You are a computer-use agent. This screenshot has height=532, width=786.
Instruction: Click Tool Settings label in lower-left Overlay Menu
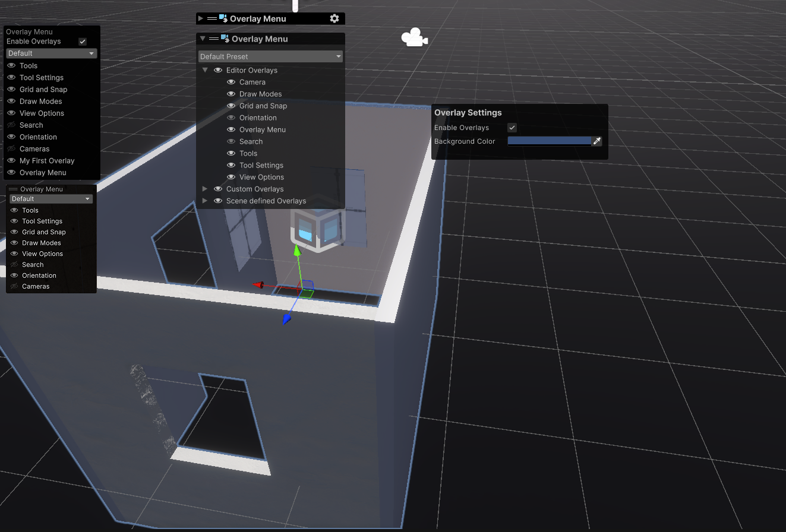[42, 221]
